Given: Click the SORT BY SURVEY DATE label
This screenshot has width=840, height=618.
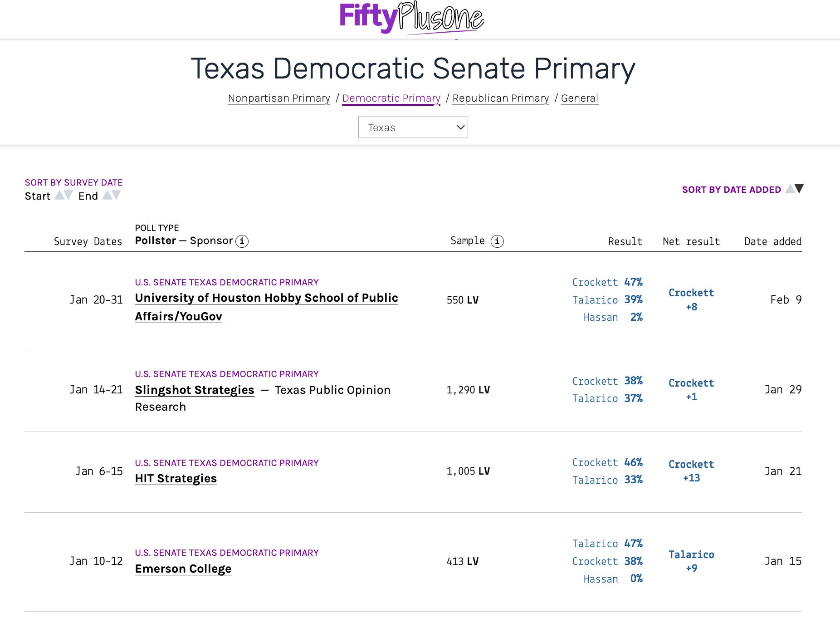Looking at the screenshot, I should point(74,182).
